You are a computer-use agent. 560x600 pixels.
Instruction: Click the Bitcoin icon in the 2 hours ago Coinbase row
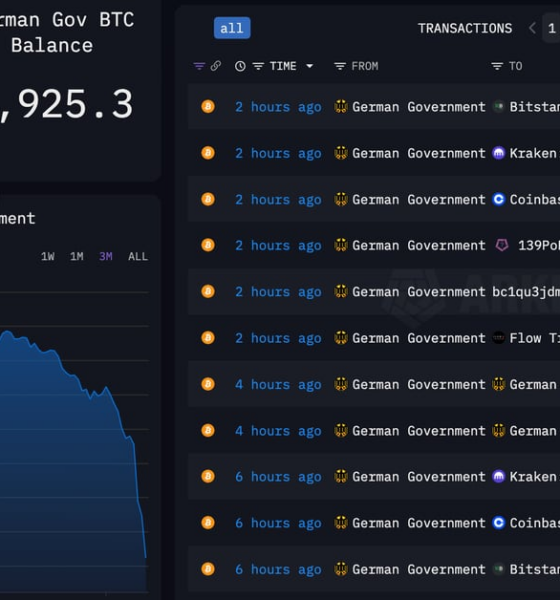pos(208,199)
